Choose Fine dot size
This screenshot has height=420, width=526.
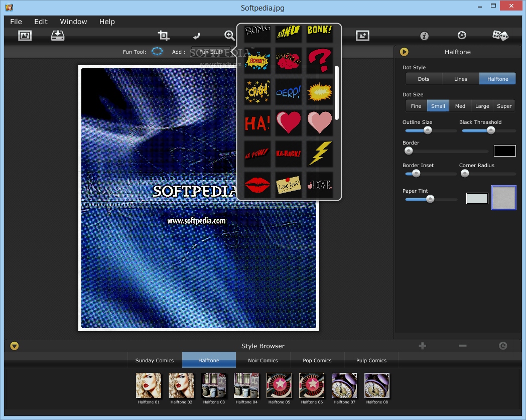416,106
